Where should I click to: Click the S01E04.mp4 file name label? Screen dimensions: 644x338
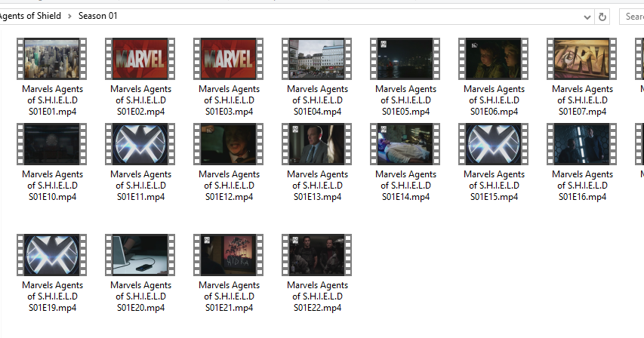click(x=318, y=100)
